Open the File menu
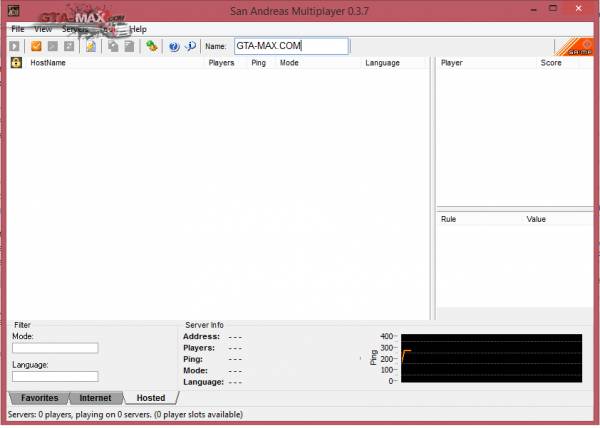Viewport: 600px width, 428px height. pyautogui.click(x=18, y=29)
